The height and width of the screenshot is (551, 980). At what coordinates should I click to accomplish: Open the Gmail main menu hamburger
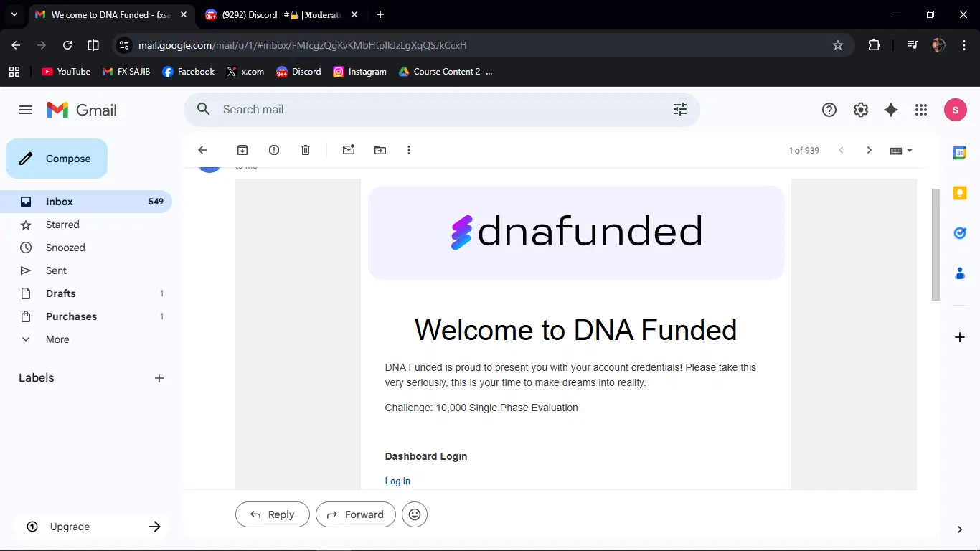26,110
